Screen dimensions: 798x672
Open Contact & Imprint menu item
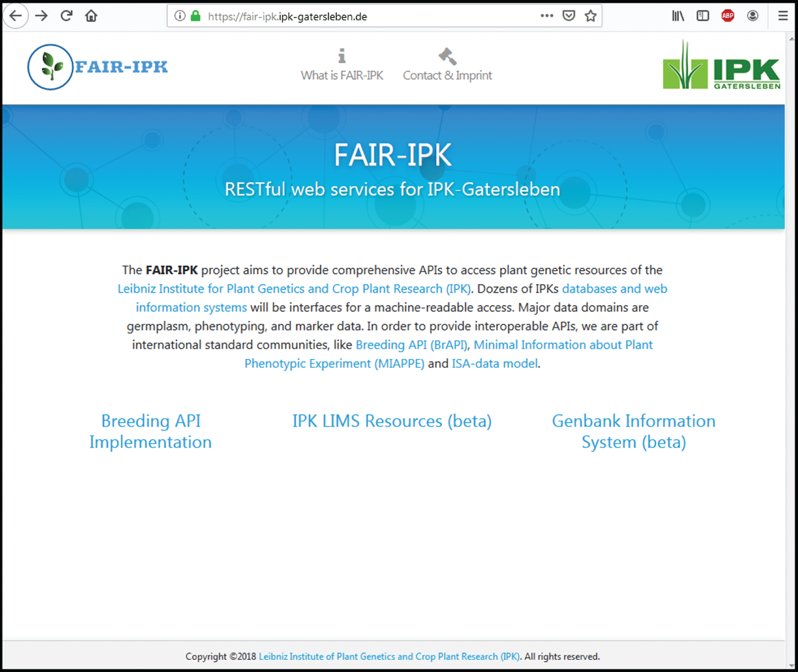(x=447, y=66)
